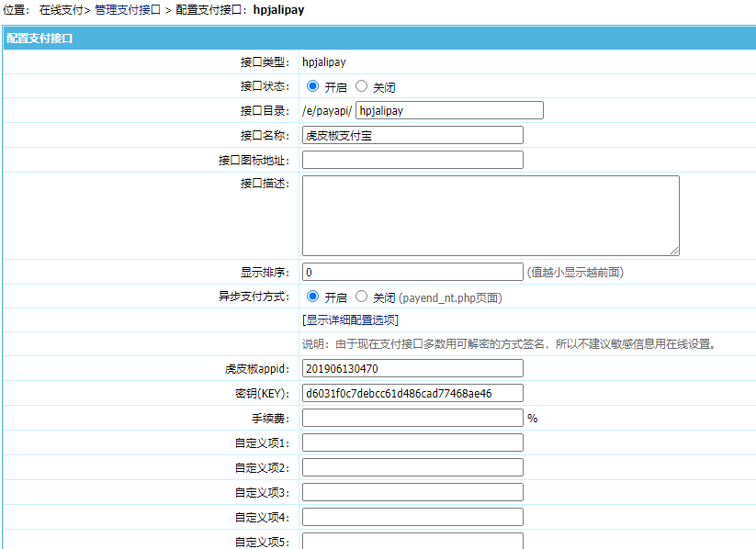
Task: Click the 手续费 percentage field
Action: [412, 417]
